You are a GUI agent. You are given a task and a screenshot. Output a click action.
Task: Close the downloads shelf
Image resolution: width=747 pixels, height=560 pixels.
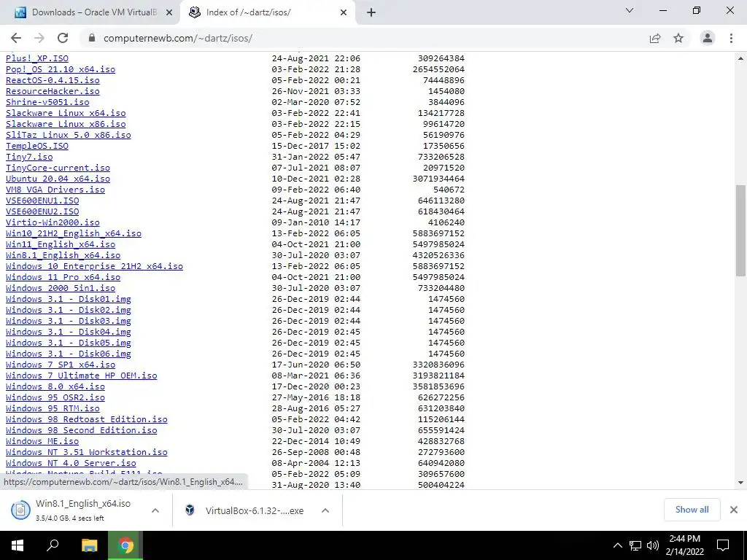click(x=734, y=510)
